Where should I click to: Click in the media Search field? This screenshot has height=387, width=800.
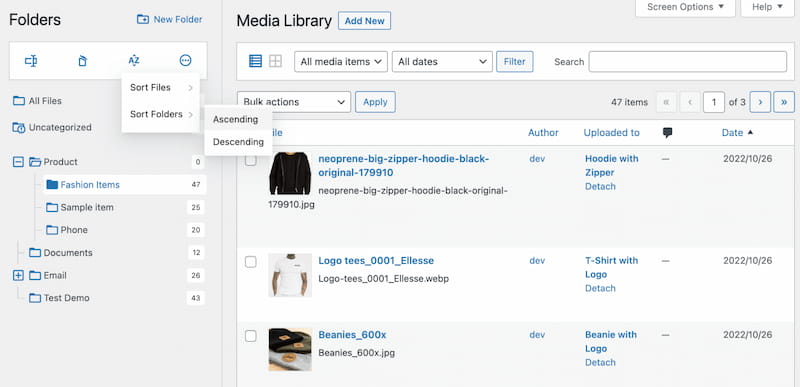pyautogui.click(x=687, y=62)
